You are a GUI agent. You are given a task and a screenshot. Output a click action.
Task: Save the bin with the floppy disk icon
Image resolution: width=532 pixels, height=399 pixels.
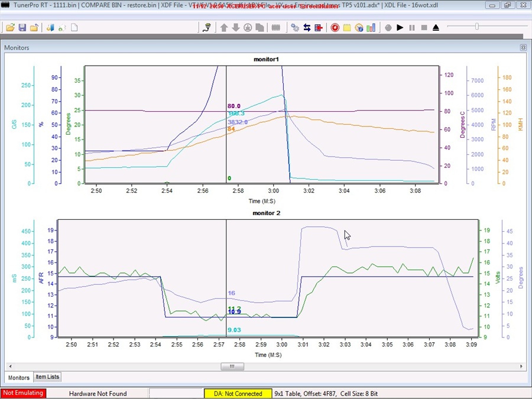coord(22,28)
